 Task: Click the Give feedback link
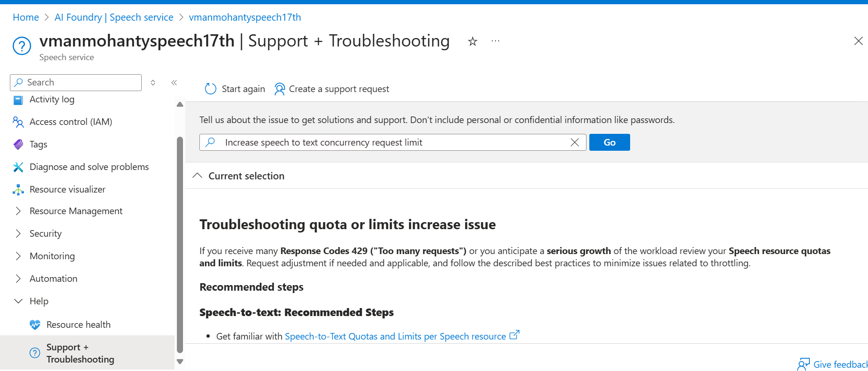point(840,364)
